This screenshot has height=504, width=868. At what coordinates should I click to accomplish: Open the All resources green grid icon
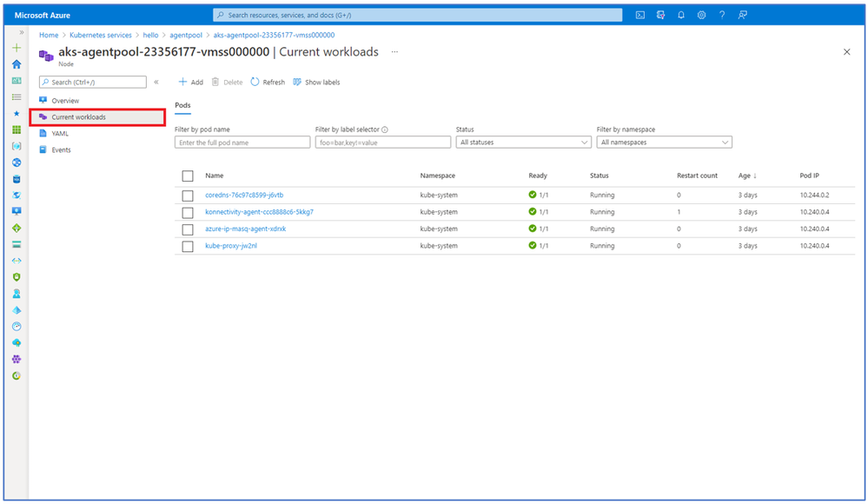(17, 129)
